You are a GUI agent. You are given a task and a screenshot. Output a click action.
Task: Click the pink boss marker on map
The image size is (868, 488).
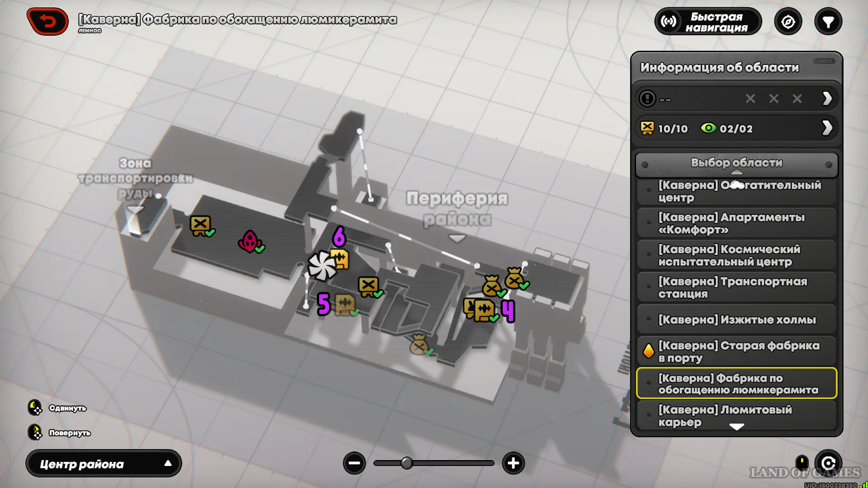(x=249, y=241)
